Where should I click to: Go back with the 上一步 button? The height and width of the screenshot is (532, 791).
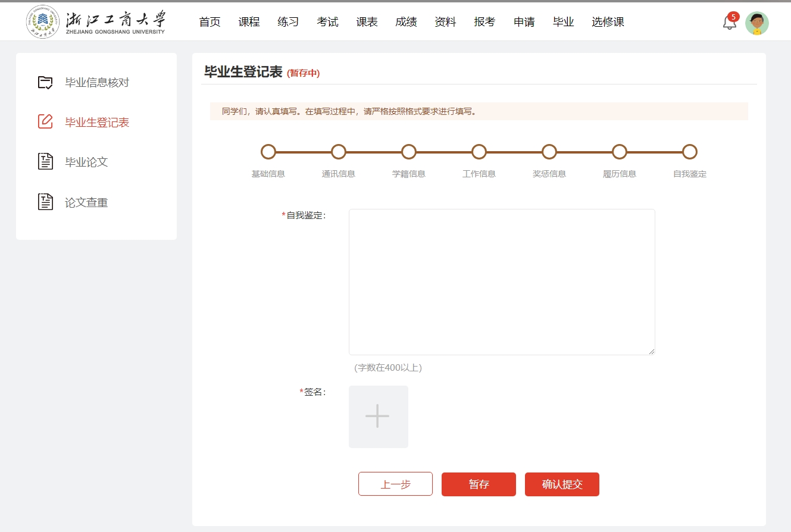395,484
